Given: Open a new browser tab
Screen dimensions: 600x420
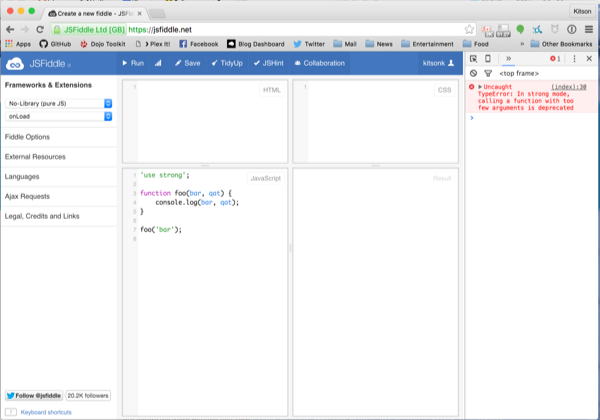Looking at the screenshot, I should [x=157, y=14].
